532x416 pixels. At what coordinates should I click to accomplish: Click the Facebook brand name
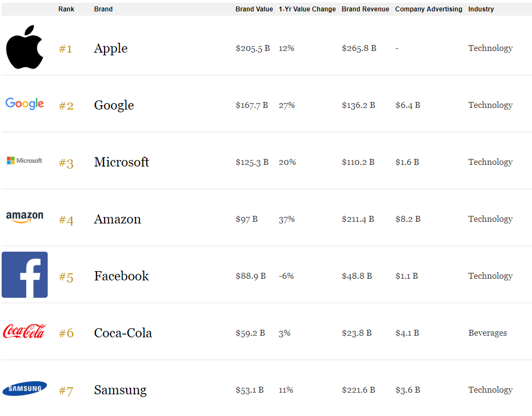point(121,276)
